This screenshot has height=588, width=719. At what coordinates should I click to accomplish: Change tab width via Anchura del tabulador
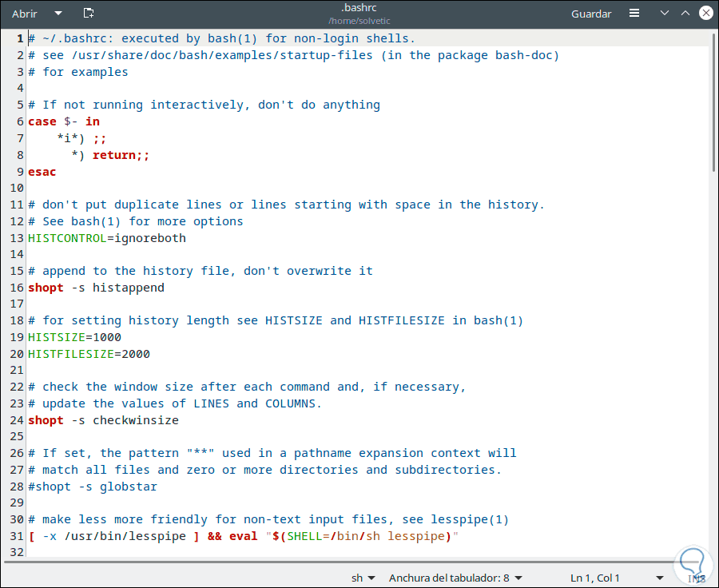pyautogui.click(x=455, y=578)
